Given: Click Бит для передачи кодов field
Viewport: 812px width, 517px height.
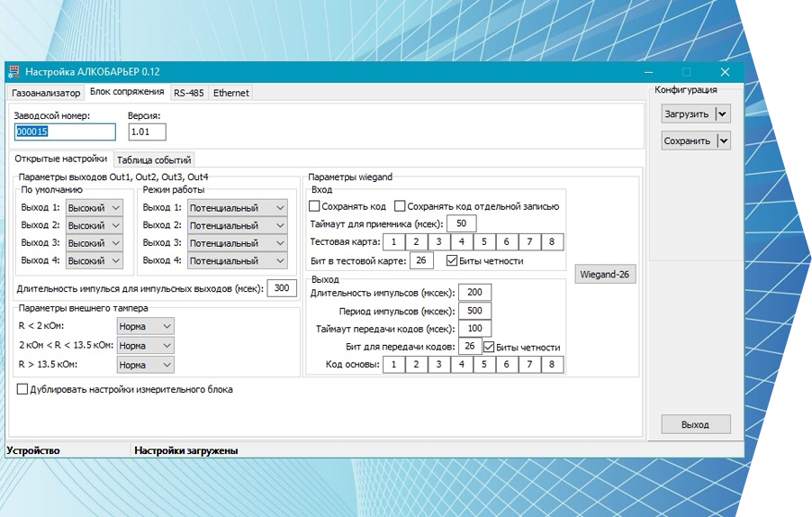Looking at the screenshot, I should tap(470, 346).
